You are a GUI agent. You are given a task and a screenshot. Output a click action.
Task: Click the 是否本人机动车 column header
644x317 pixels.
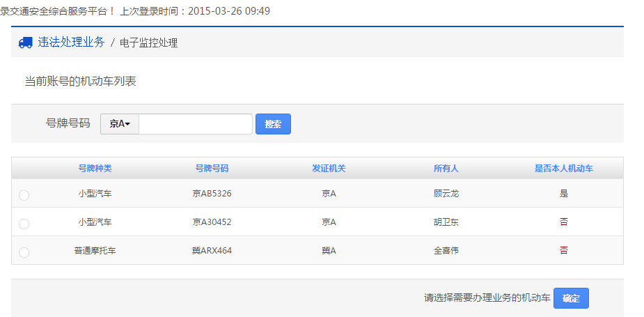tap(563, 169)
